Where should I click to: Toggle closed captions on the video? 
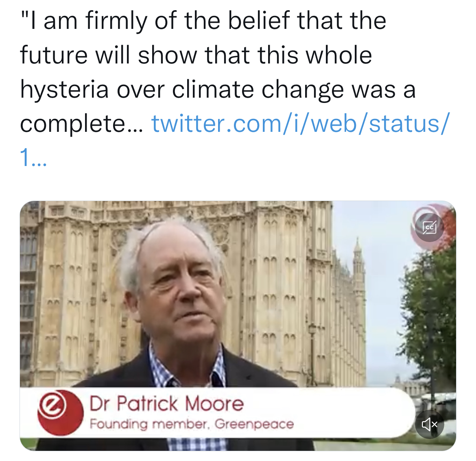pyautogui.click(x=429, y=227)
